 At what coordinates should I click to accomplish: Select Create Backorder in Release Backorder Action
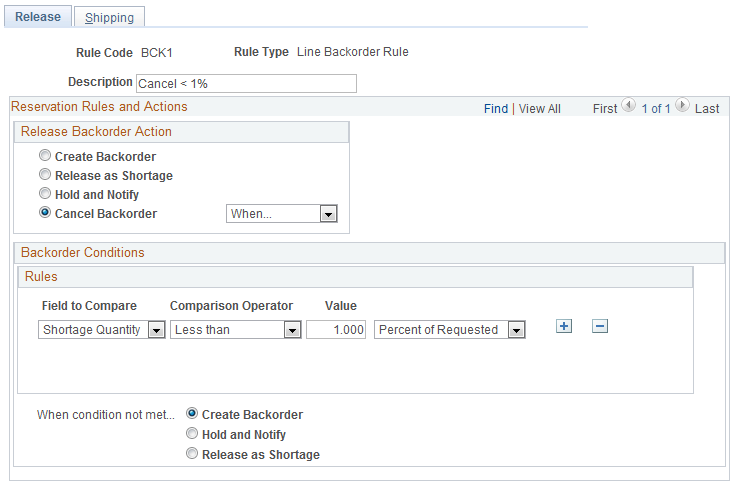pos(45,155)
